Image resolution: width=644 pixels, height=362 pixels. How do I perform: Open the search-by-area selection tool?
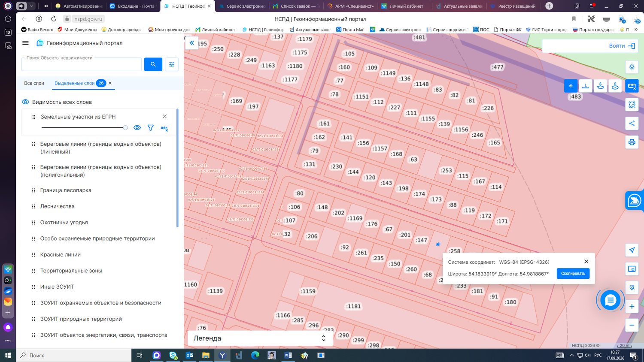tap(632, 105)
